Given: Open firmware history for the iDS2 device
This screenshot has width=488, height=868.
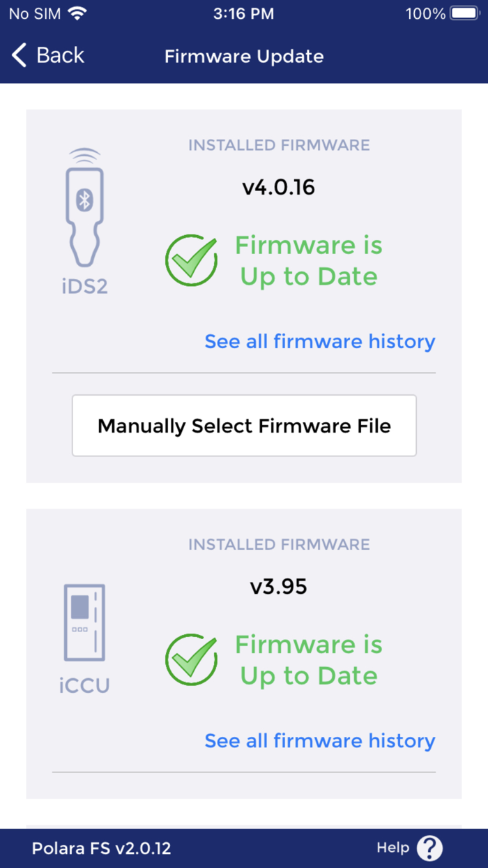Looking at the screenshot, I should pyautogui.click(x=319, y=341).
